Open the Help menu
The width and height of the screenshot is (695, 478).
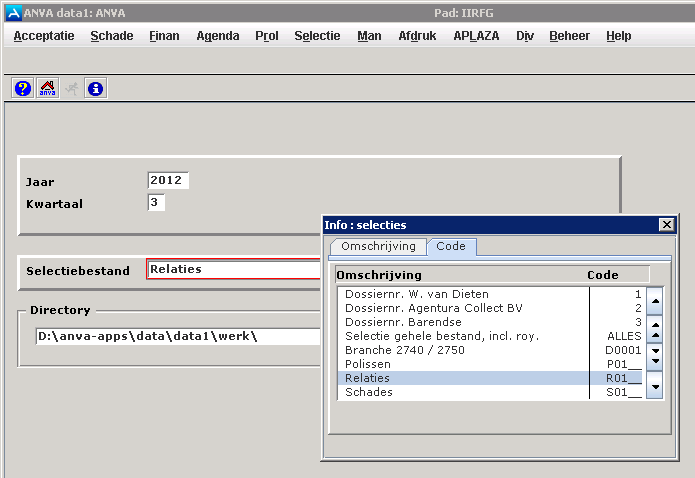(618, 36)
